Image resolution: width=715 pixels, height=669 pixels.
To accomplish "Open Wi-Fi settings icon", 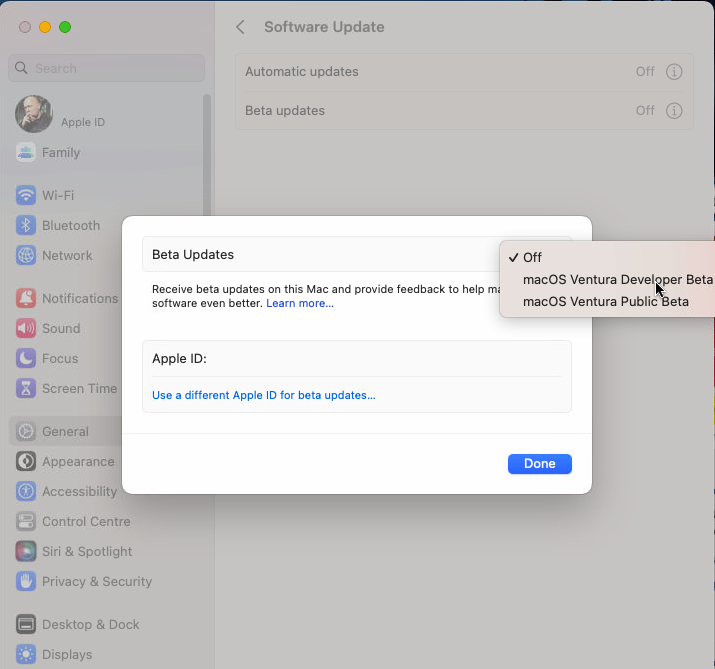I will click(26, 195).
